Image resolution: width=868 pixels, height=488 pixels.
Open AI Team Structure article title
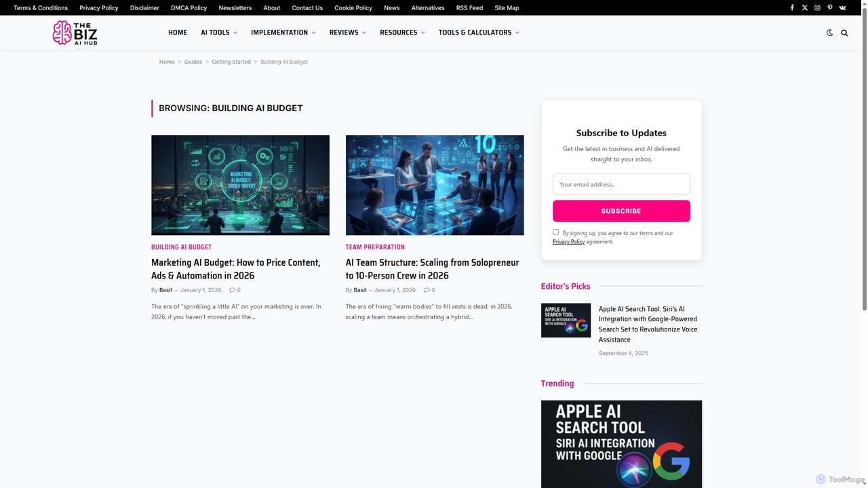(432, 269)
